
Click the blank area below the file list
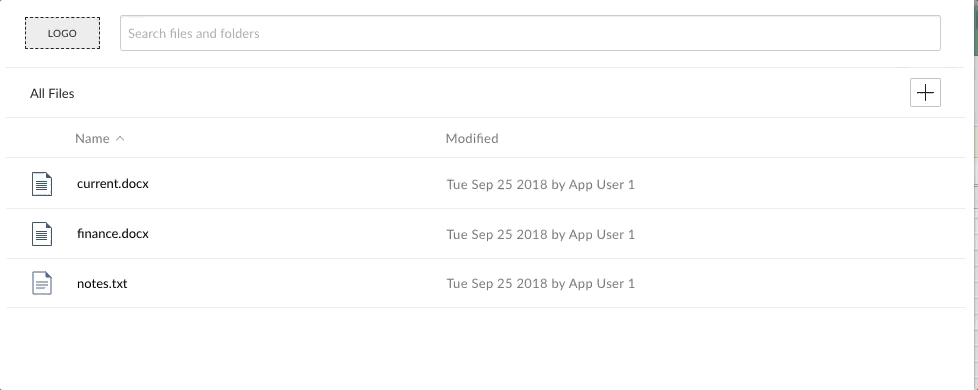485,348
